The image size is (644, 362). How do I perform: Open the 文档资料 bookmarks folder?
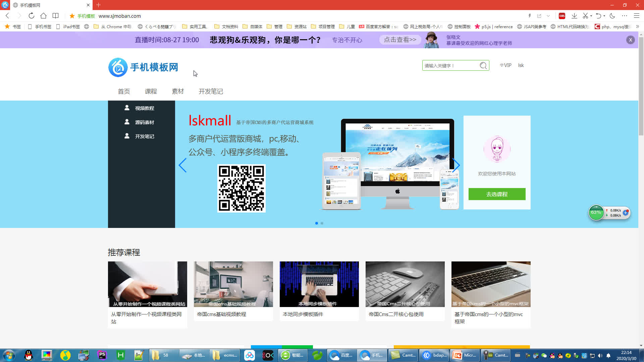pyautogui.click(x=226, y=26)
